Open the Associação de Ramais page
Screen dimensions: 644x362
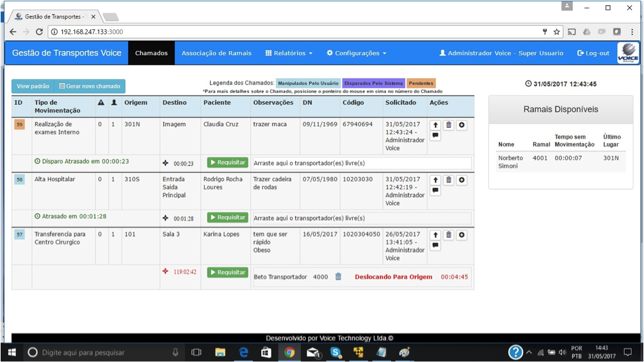coord(216,53)
